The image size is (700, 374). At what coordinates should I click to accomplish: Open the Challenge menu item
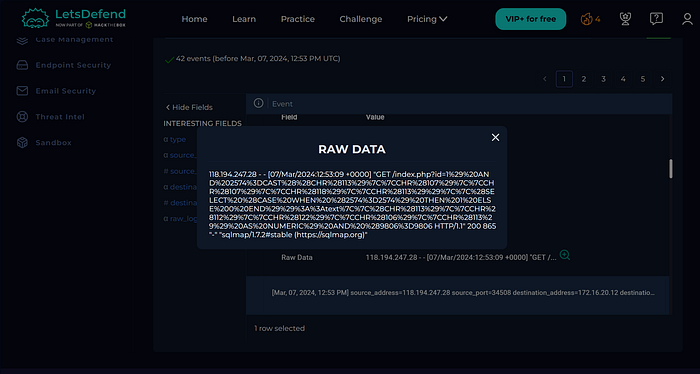tap(361, 19)
